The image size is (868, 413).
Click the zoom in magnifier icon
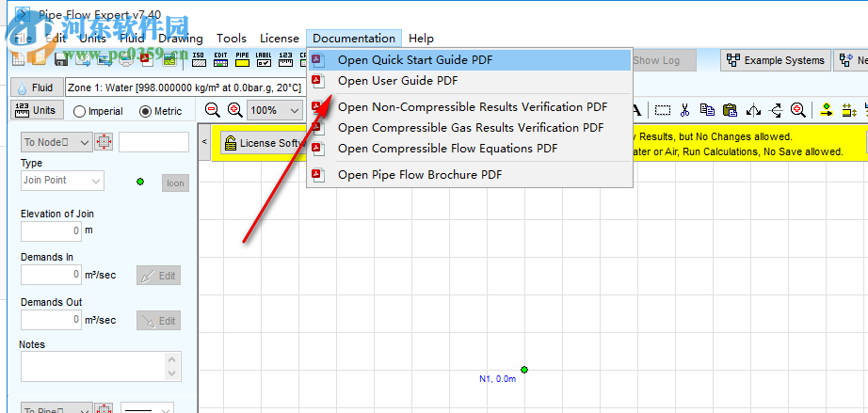(x=235, y=109)
